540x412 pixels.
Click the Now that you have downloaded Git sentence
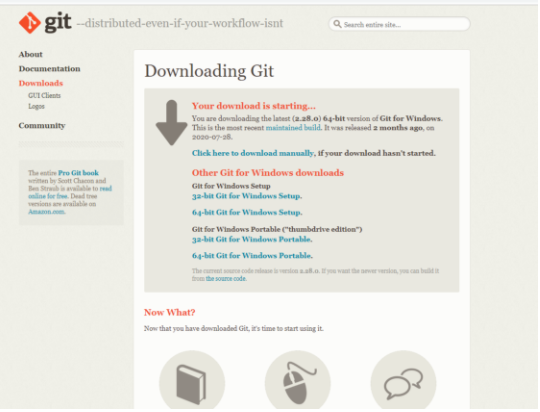coord(233,328)
